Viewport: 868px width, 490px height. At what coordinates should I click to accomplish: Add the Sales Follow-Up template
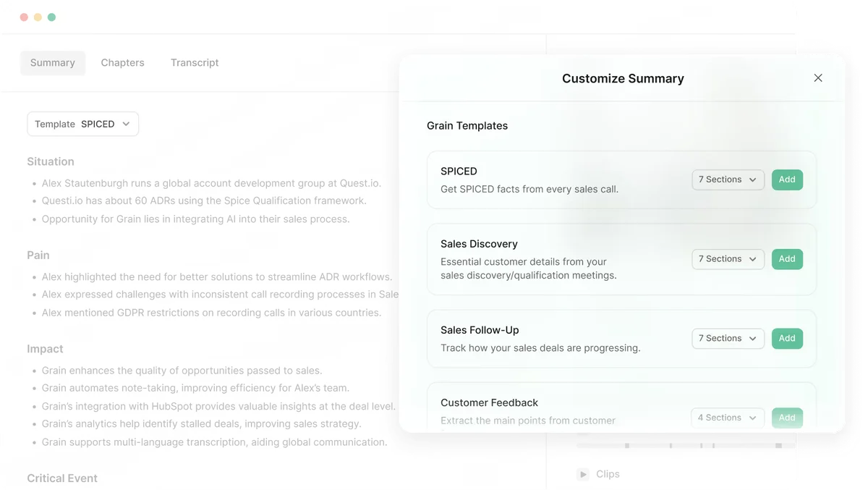click(x=787, y=338)
